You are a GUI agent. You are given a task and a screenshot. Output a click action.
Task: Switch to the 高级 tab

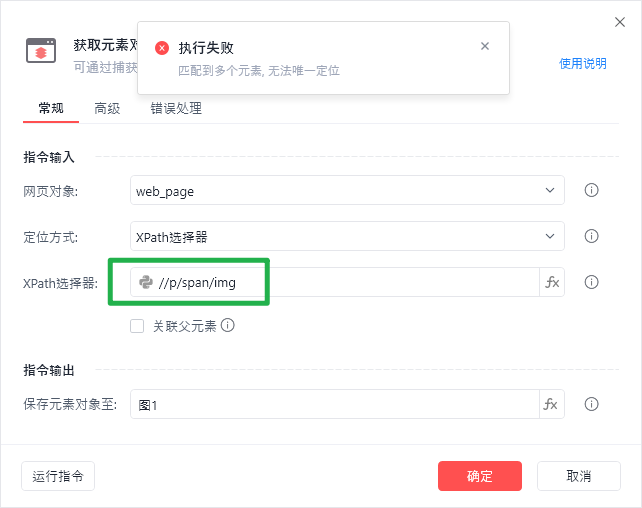107,108
